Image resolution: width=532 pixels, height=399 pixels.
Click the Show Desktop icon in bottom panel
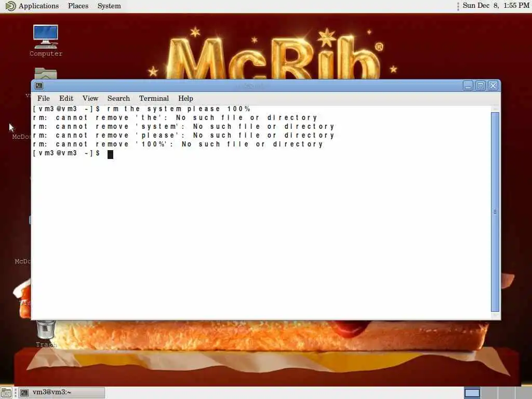point(6,393)
